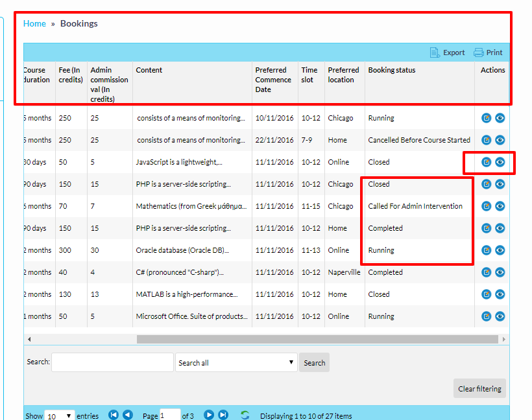Click the eye icon for C# booking
532x420 pixels.
[x=500, y=272]
